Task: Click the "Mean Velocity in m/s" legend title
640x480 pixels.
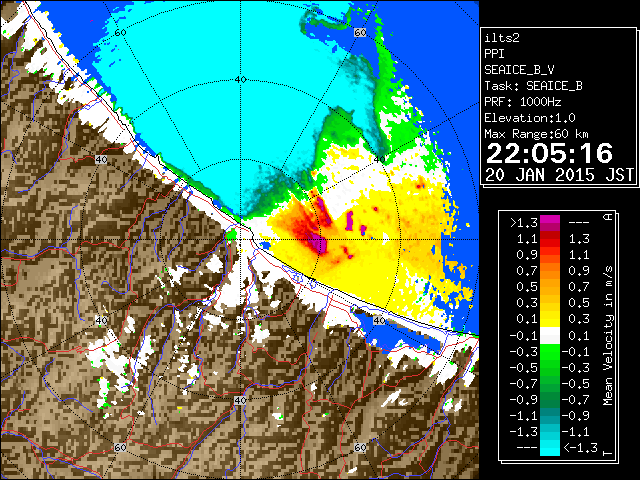Action: pyautogui.click(x=608, y=336)
